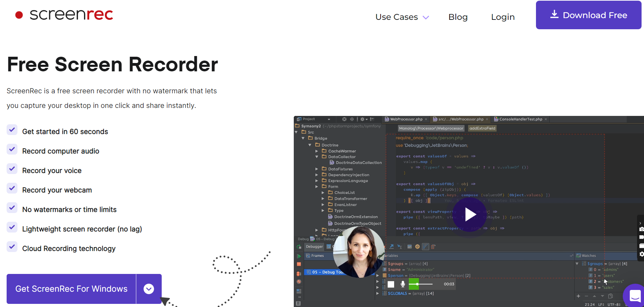Collapse the Doctrine folder
The image size is (644, 307).
(310, 145)
